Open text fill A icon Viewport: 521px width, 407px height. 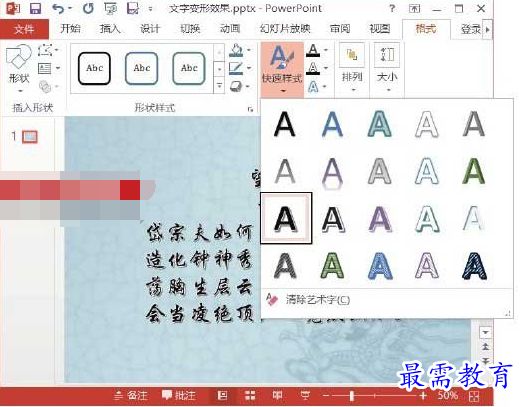click(313, 50)
